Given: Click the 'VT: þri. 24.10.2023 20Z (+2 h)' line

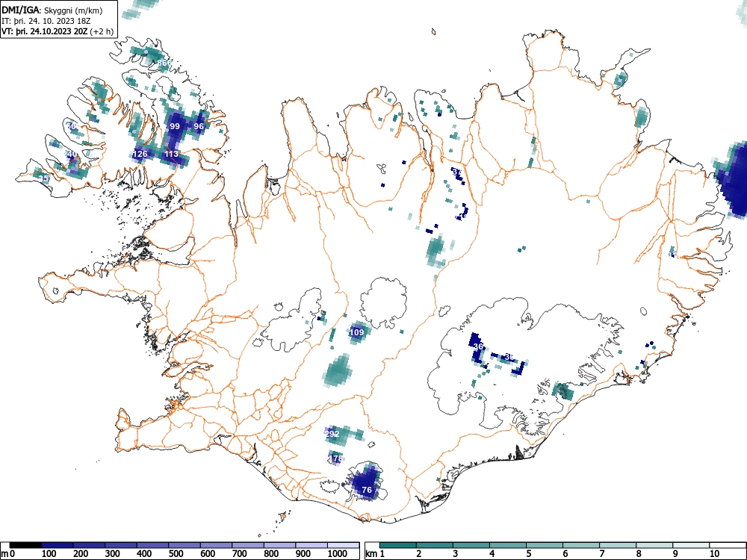Looking at the screenshot, I should (x=58, y=32).
